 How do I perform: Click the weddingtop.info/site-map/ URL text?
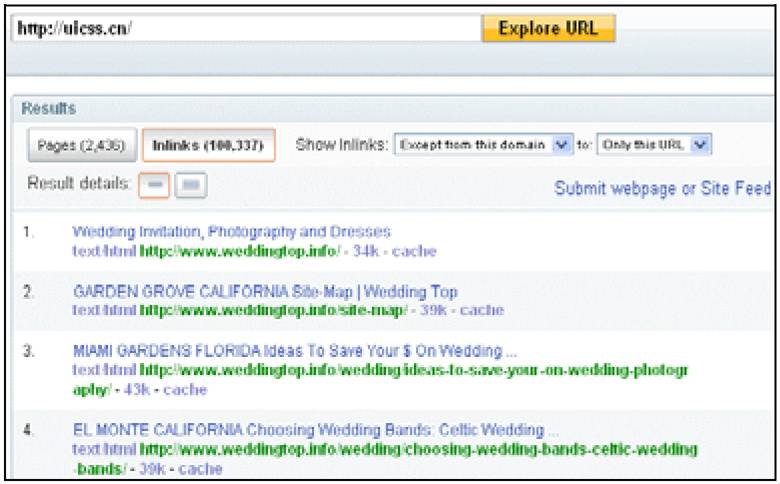[x=274, y=310]
